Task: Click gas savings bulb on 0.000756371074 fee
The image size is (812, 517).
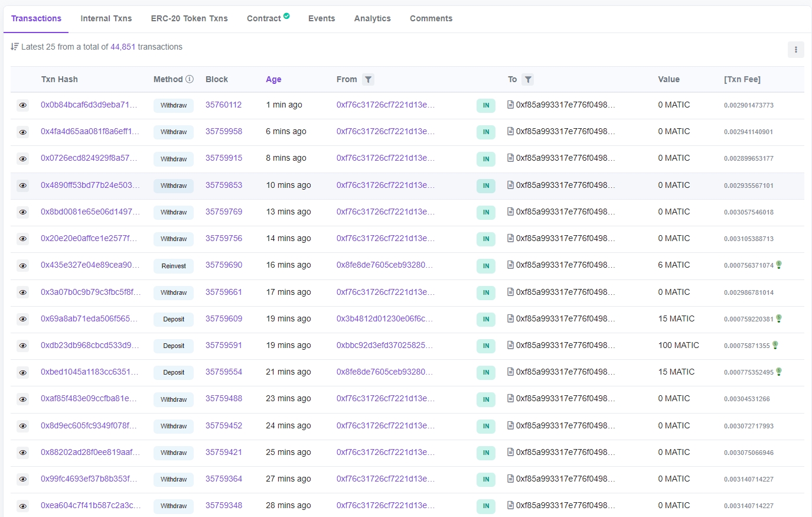Action: pyautogui.click(x=779, y=265)
